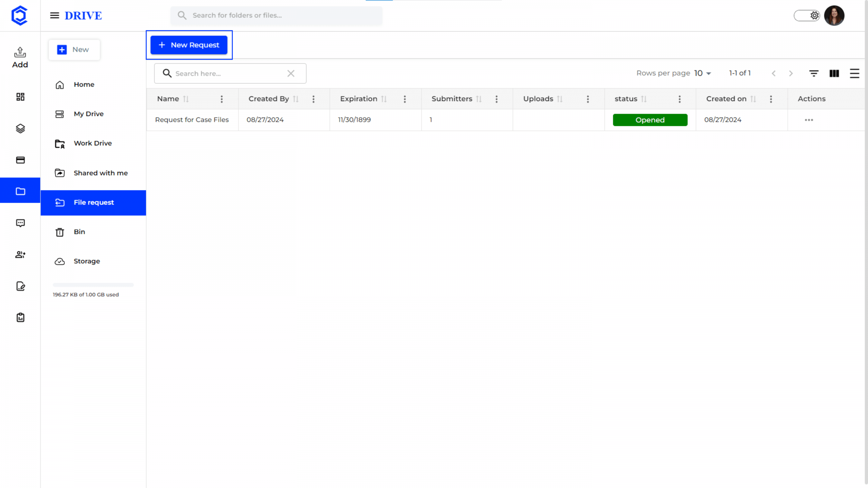Clear the table search with the X icon
The height and width of the screenshot is (488, 868).
point(291,74)
